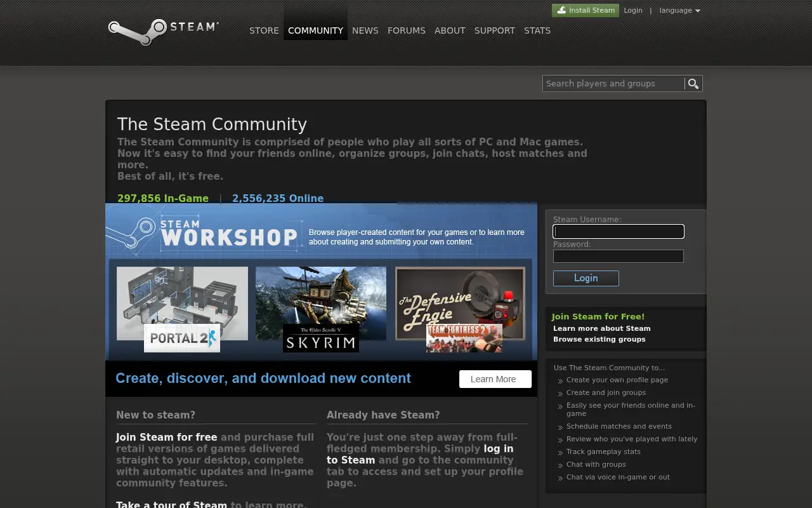Click the Skyrim logo badge
The height and width of the screenshot is (508, 812).
[x=320, y=338]
